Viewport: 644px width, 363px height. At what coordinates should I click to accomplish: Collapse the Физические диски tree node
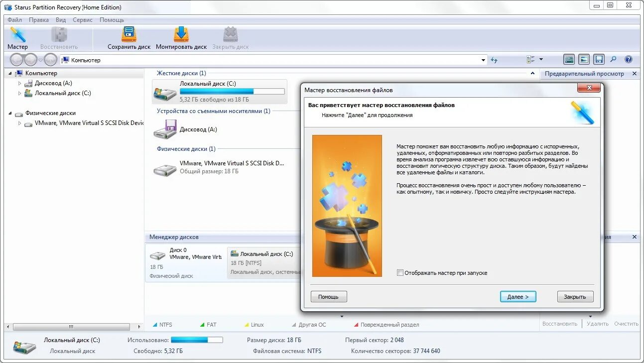point(10,113)
